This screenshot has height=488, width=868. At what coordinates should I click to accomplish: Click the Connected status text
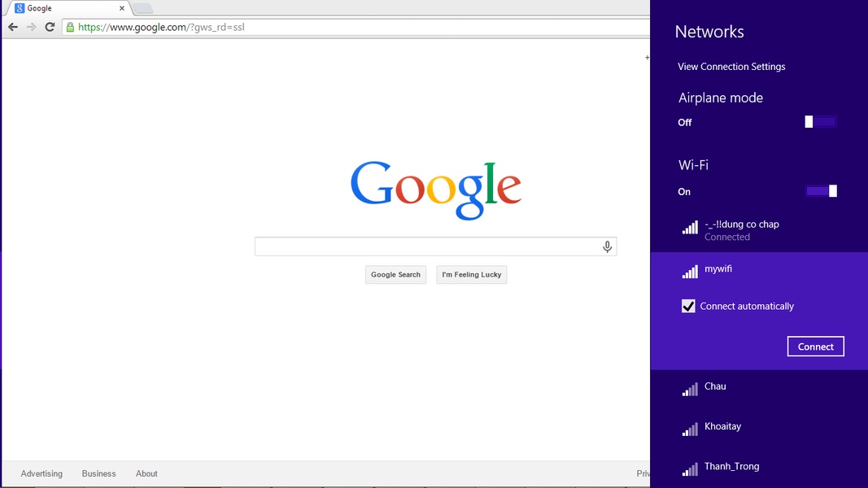pos(726,237)
